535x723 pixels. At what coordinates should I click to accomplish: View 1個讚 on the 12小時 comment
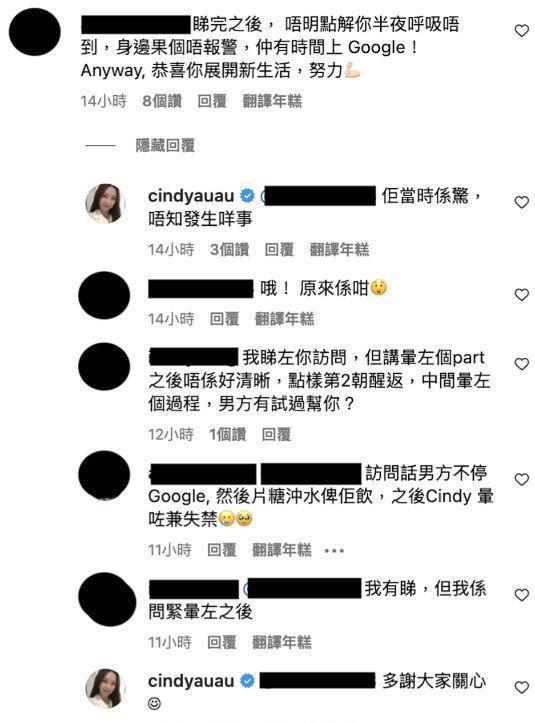[x=227, y=434]
